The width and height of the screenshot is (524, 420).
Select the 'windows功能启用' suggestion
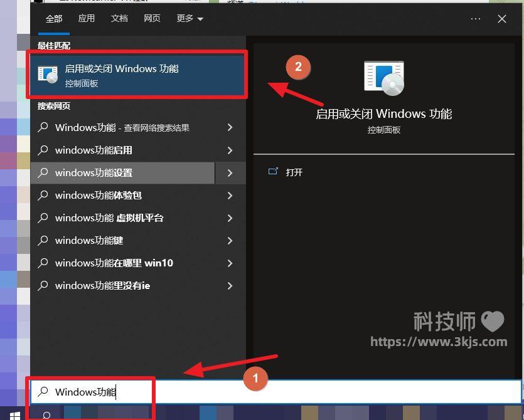click(122, 150)
